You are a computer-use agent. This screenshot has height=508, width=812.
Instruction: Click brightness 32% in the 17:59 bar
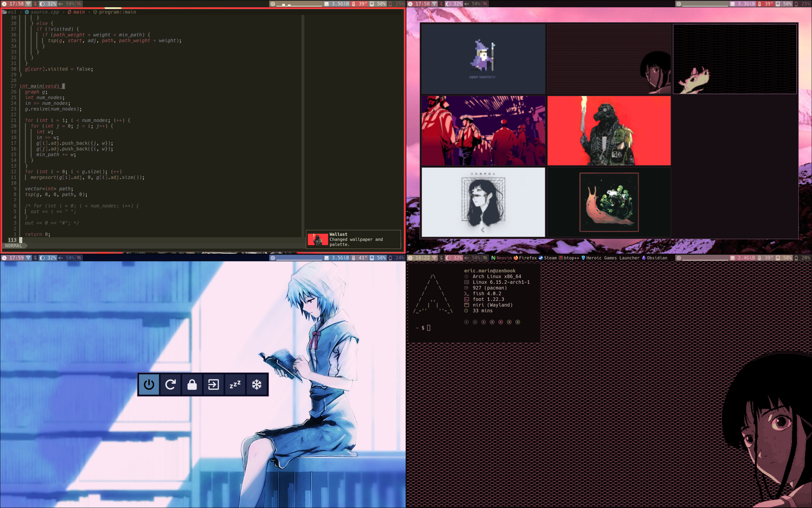(x=48, y=258)
